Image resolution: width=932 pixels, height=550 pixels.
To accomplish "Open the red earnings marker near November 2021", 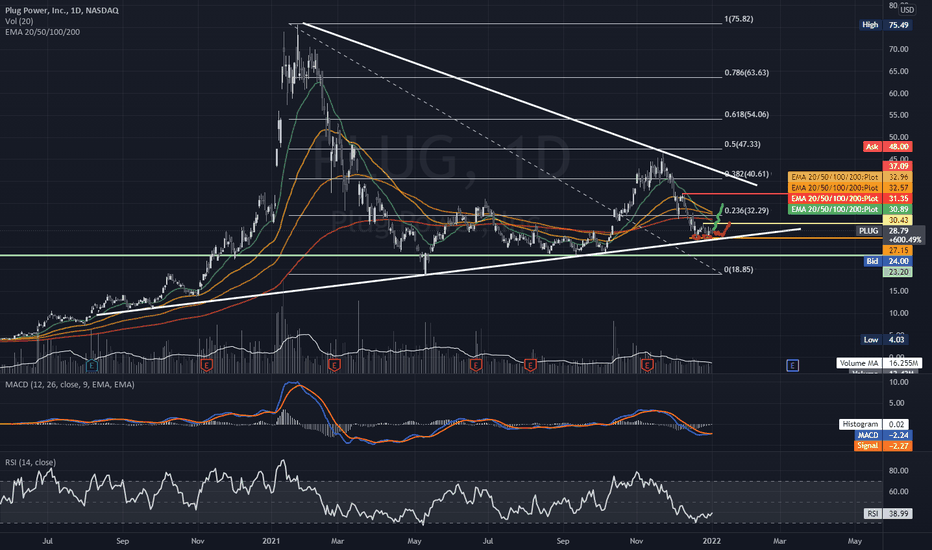I will point(647,365).
